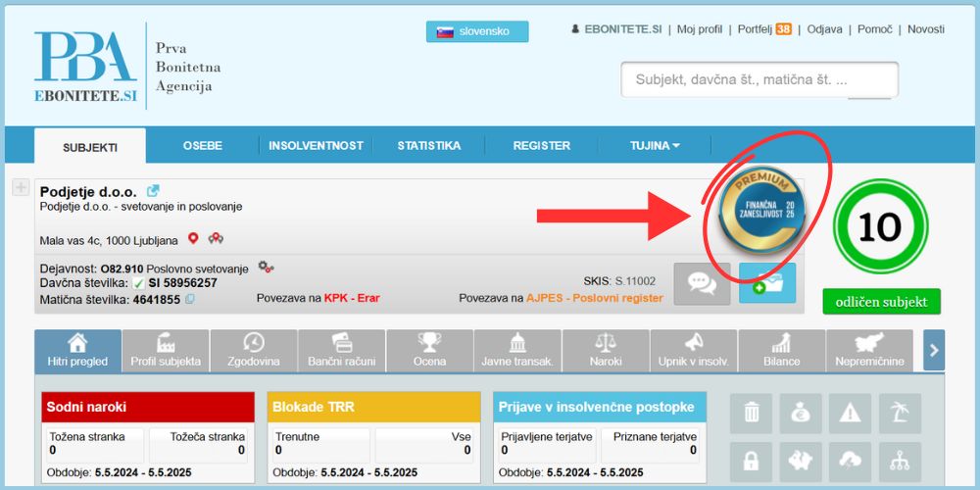
Task: Open company link icon next to Podjetje d.o.o.
Action: [x=153, y=191]
